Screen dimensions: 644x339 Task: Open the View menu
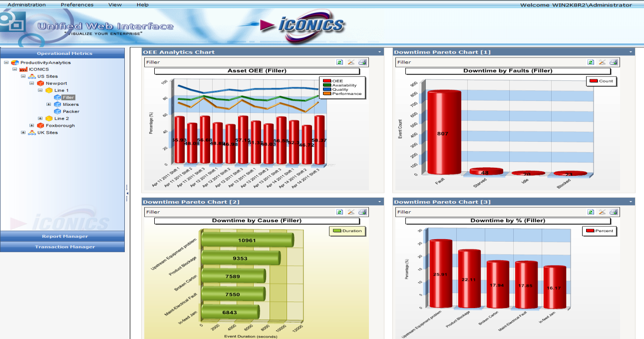pos(115,4)
